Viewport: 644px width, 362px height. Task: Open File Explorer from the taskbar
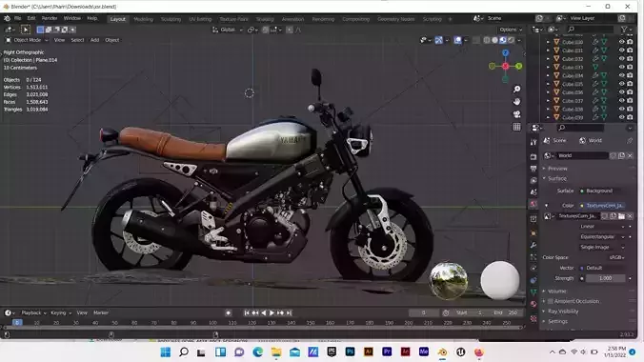click(x=276, y=352)
